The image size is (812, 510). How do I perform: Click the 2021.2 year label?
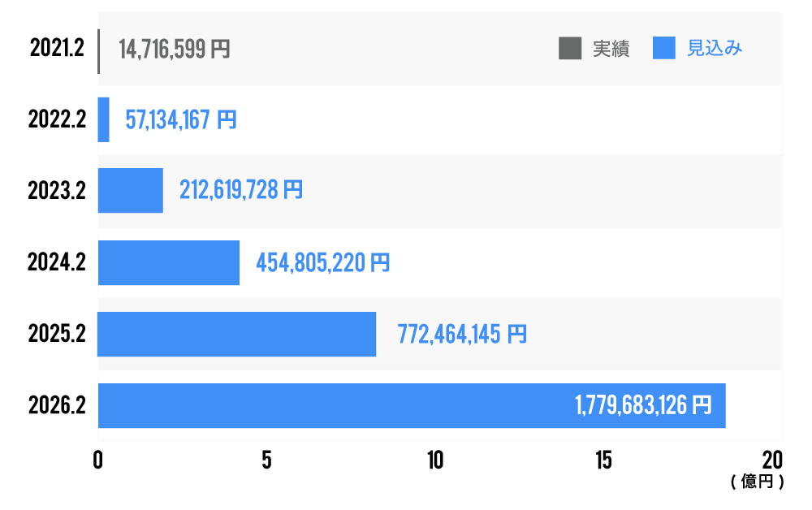point(57,50)
